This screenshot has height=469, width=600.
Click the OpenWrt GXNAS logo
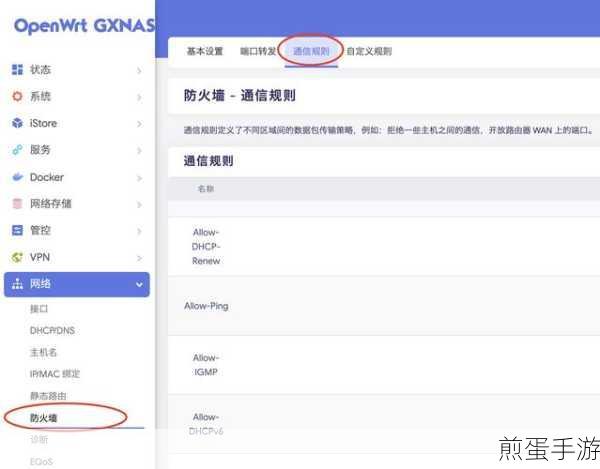[84, 26]
